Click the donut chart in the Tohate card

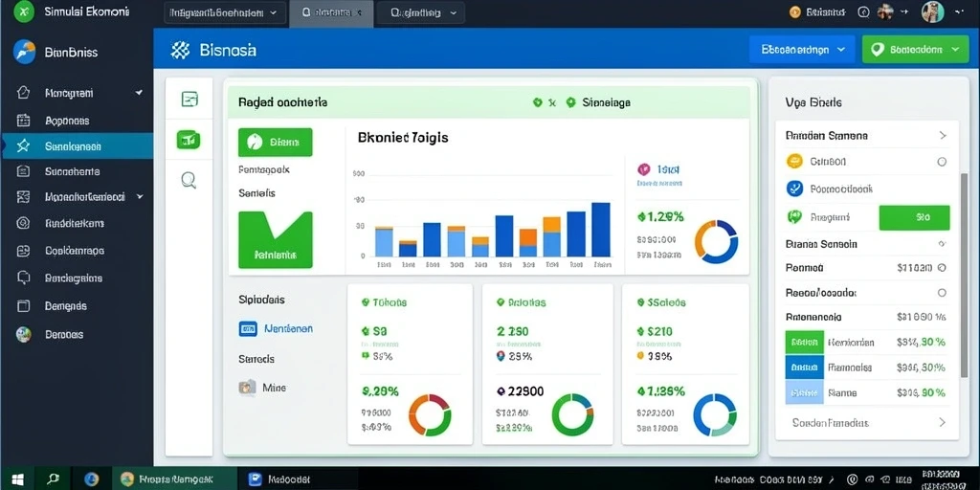[x=430, y=414]
